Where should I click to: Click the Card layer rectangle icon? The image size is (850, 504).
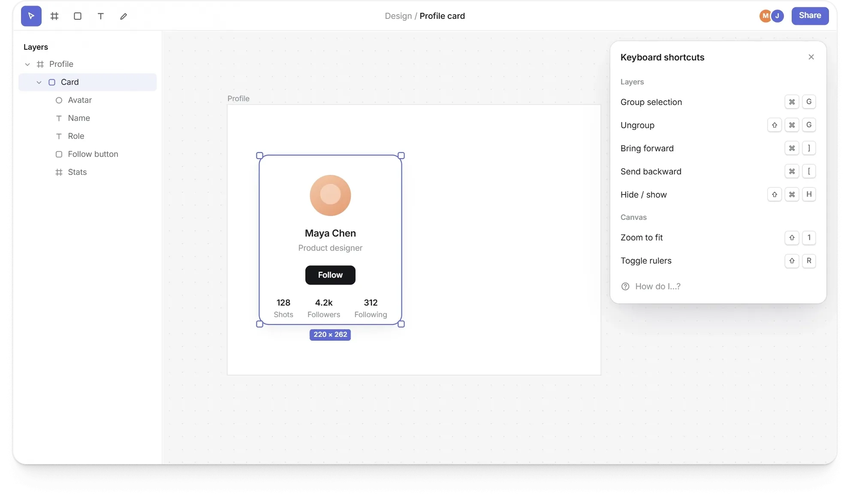[52, 82]
